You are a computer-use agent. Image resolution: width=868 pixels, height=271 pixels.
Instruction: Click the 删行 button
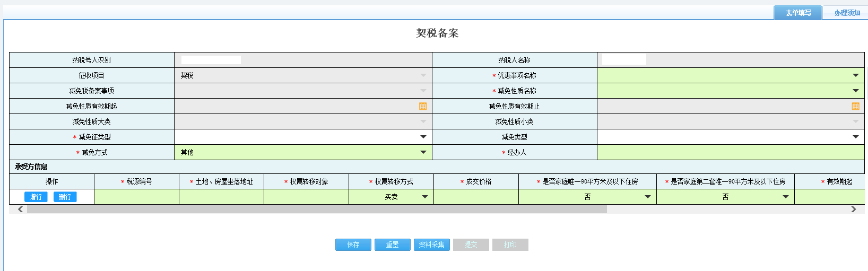click(x=65, y=197)
